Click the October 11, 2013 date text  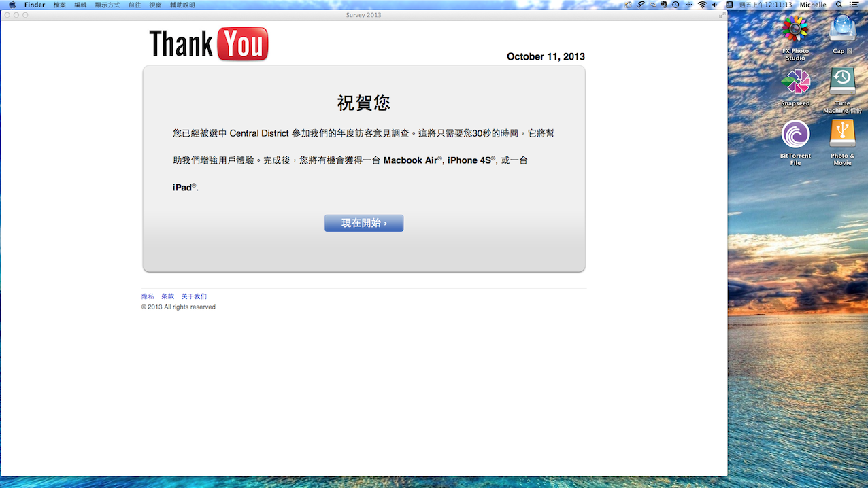[546, 56]
